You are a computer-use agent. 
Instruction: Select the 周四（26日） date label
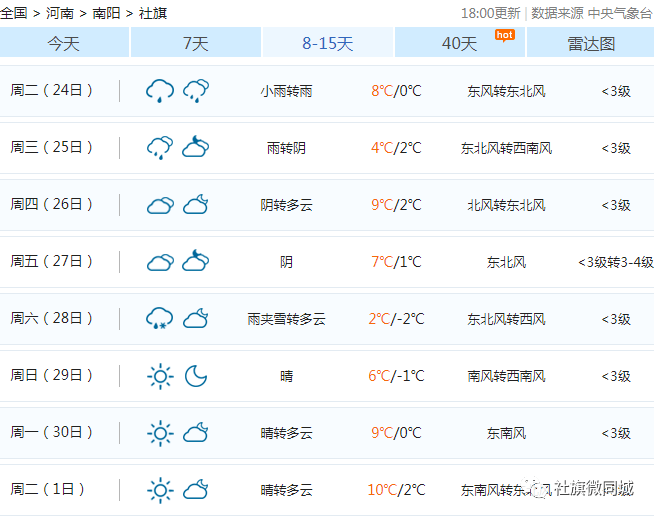coord(51,204)
